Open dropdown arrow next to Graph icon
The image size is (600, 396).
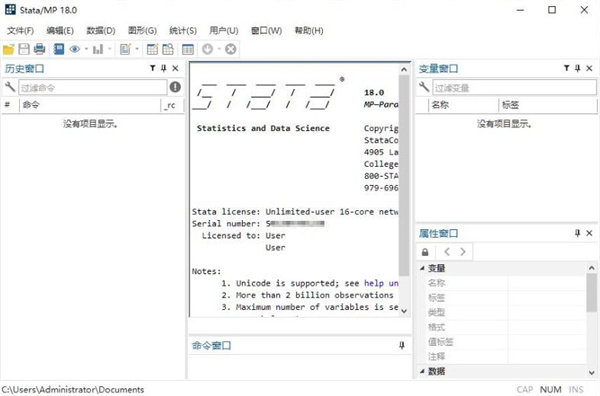pyautogui.click(x=109, y=49)
